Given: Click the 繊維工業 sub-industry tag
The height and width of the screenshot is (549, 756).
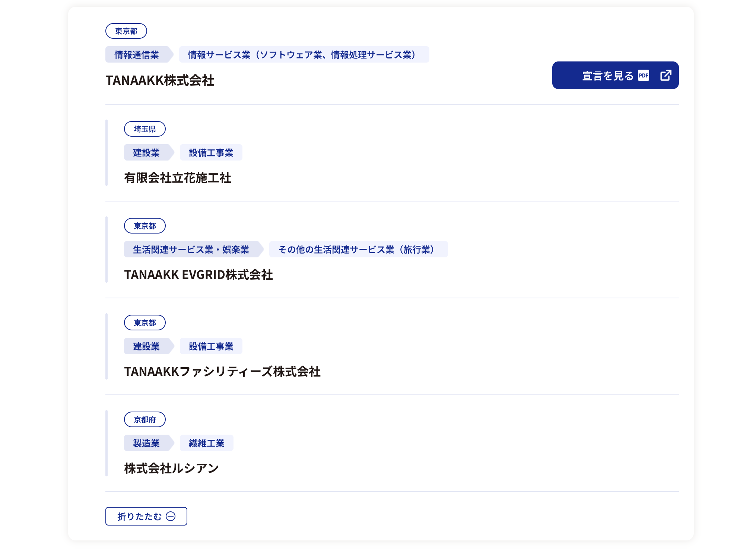Looking at the screenshot, I should pyautogui.click(x=207, y=443).
